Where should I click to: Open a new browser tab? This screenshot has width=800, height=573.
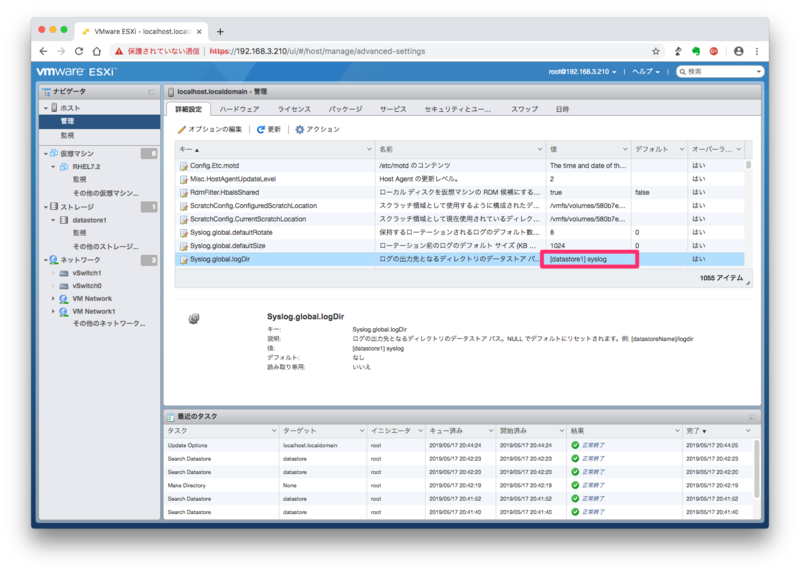coord(220,32)
